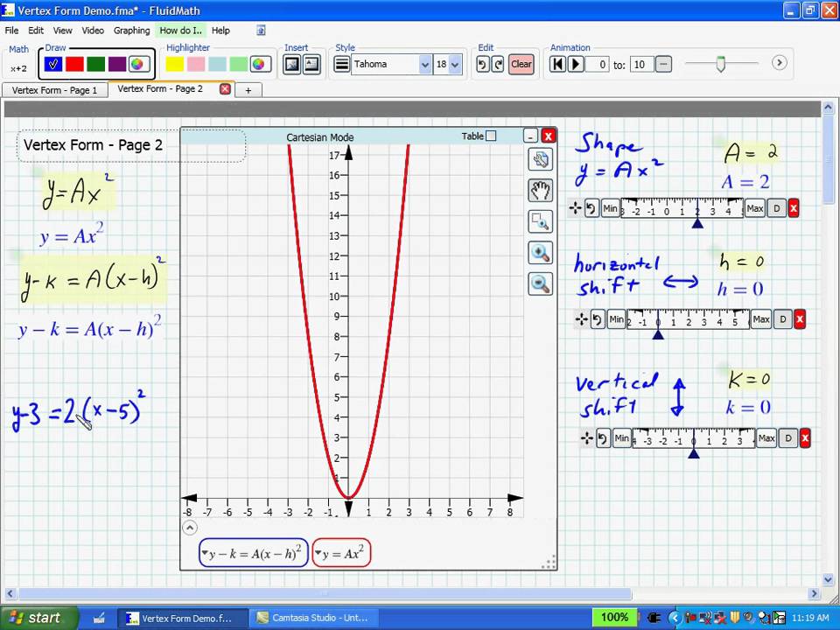Open the custom draw color picker
The height and width of the screenshot is (630, 840).
click(x=137, y=64)
